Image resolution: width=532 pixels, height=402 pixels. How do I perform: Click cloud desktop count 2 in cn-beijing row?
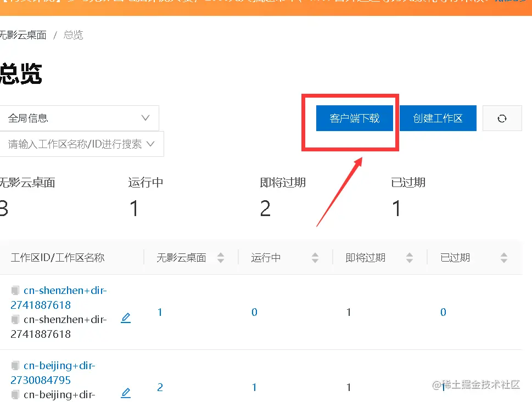pyautogui.click(x=160, y=387)
